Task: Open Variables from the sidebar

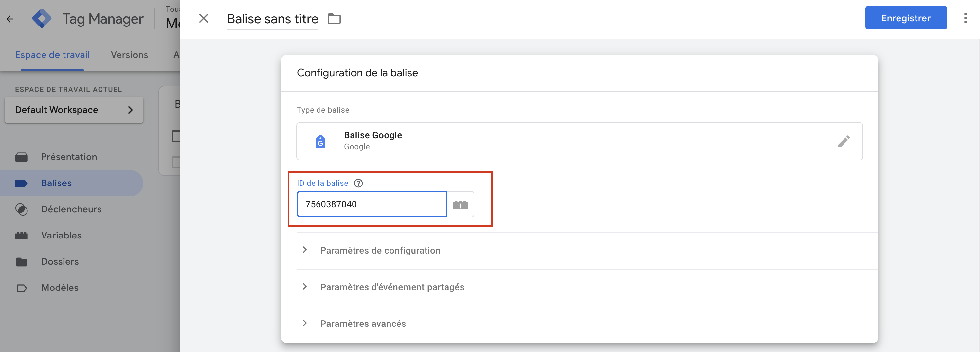Action: [x=22, y=235]
